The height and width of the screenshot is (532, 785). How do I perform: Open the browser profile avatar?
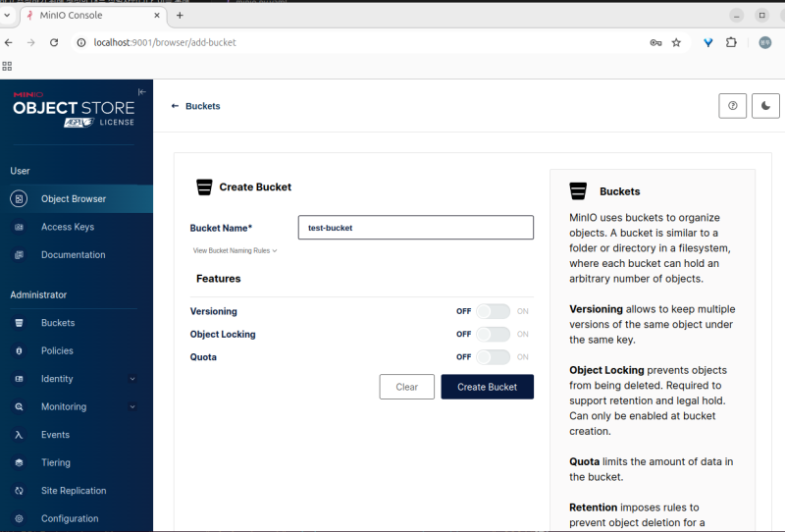tap(765, 42)
